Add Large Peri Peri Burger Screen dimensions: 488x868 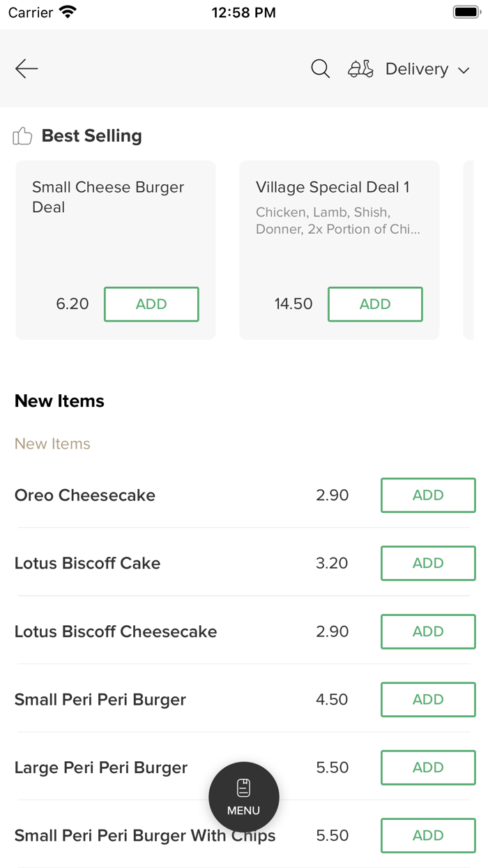(x=427, y=768)
